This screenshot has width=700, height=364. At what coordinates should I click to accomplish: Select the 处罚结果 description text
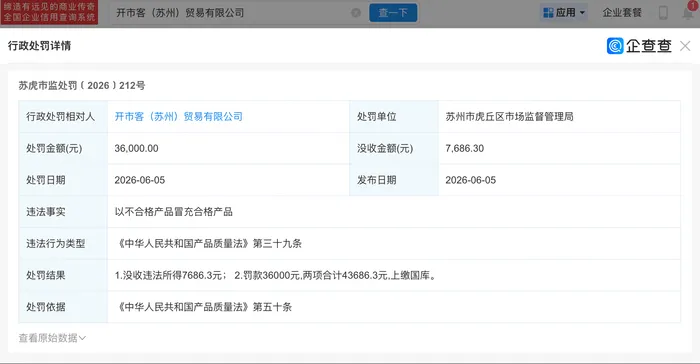[x=275, y=275]
